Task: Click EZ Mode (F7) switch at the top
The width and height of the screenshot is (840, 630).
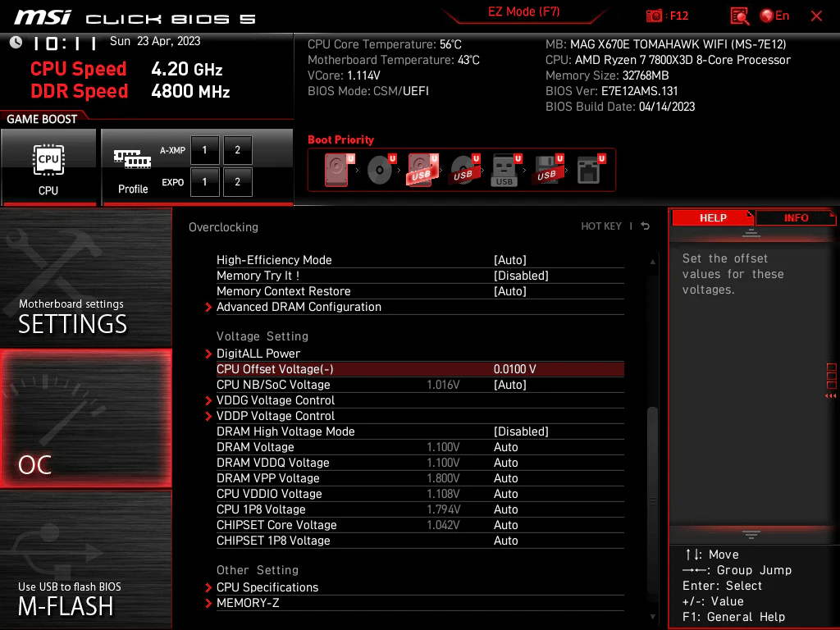Action: (524, 11)
